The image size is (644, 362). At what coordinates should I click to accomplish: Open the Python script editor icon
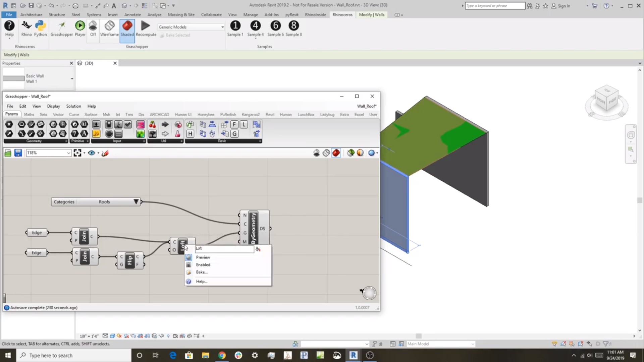pos(40,28)
